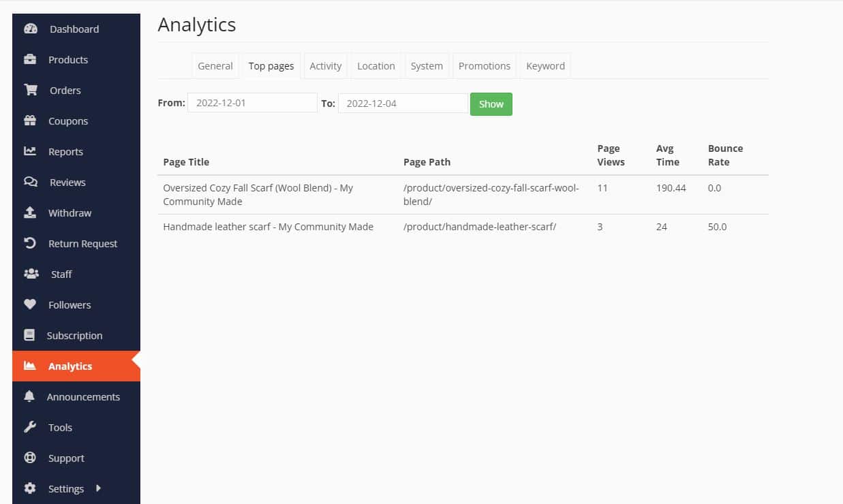Click the Announcements bell icon
This screenshot has height=504, width=843.
coord(29,396)
